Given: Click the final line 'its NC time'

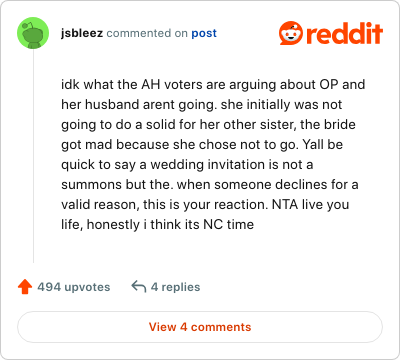Looking at the screenshot, I should coord(157,224).
